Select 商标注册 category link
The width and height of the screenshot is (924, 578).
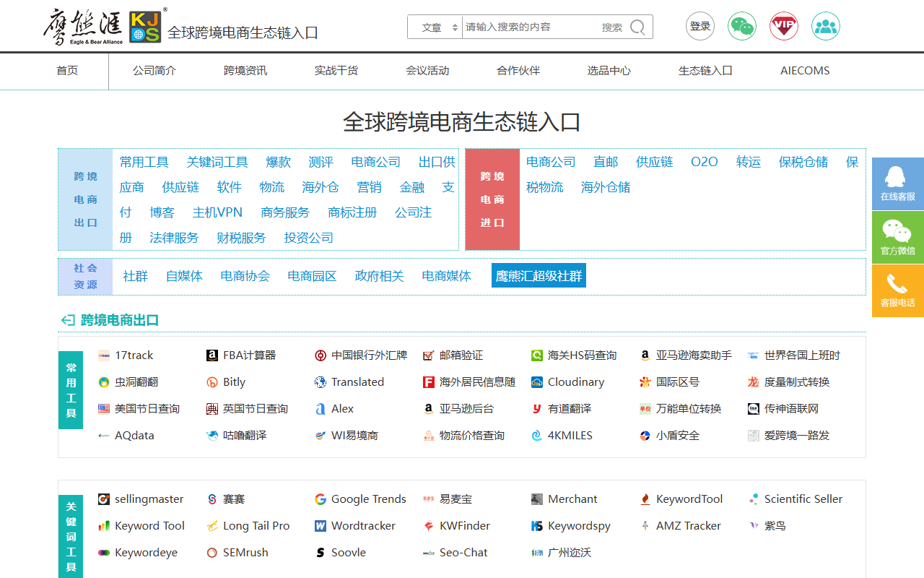(352, 212)
